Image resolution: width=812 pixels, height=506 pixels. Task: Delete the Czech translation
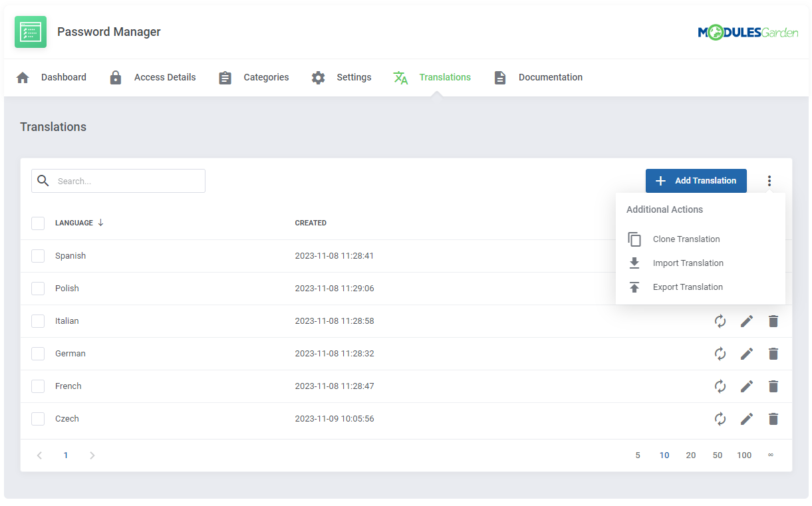pos(773,419)
